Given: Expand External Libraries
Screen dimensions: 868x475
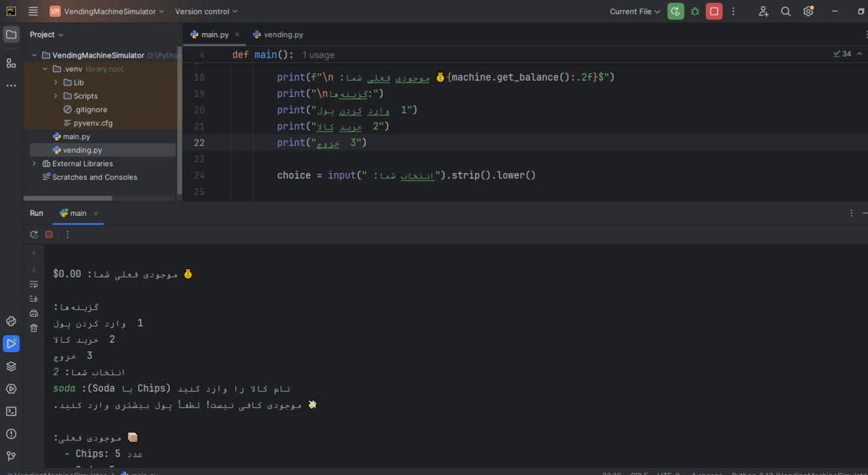Looking at the screenshot, I should [34, 164].
